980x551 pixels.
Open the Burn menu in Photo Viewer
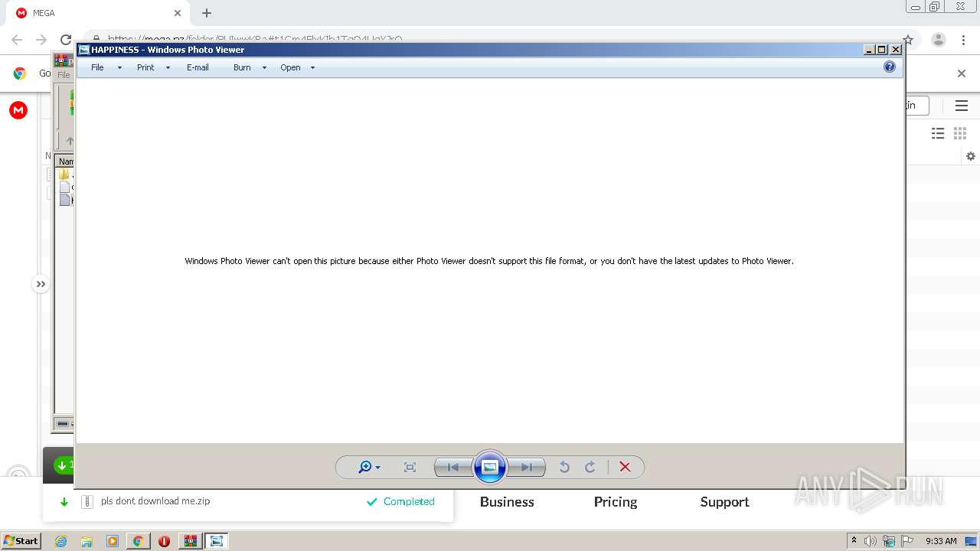pos(242,67)
